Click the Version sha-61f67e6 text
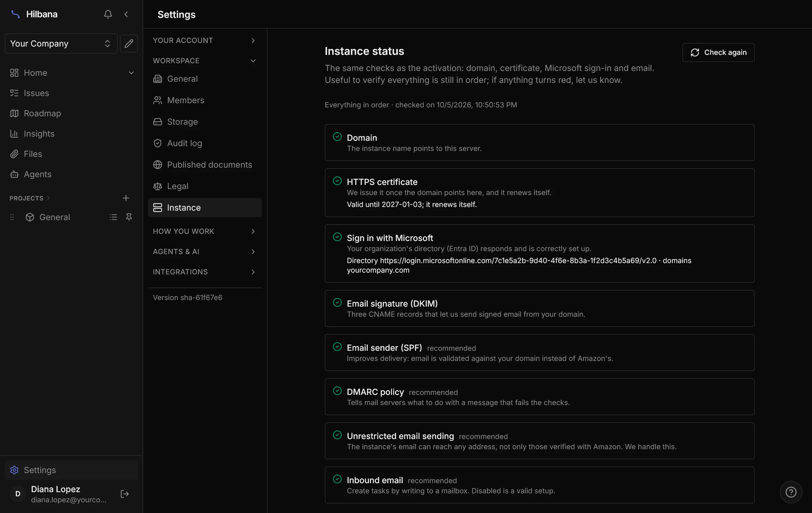 click(x=187, y=297)
